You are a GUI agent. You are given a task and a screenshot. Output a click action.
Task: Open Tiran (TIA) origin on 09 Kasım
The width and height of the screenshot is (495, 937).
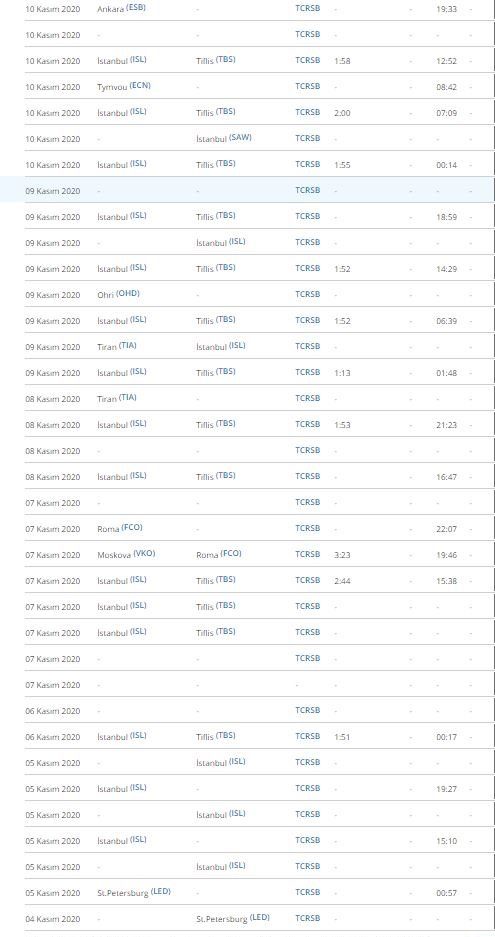pos(117,346)
